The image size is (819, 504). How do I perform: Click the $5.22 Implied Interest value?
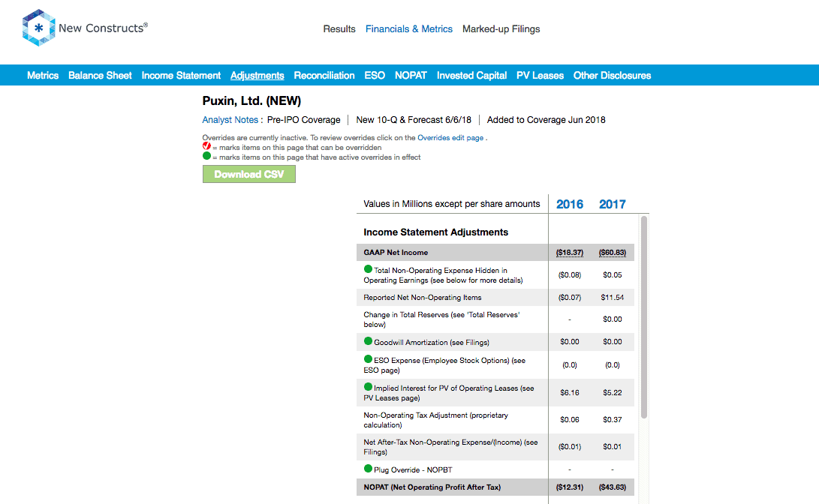point(612,392)
